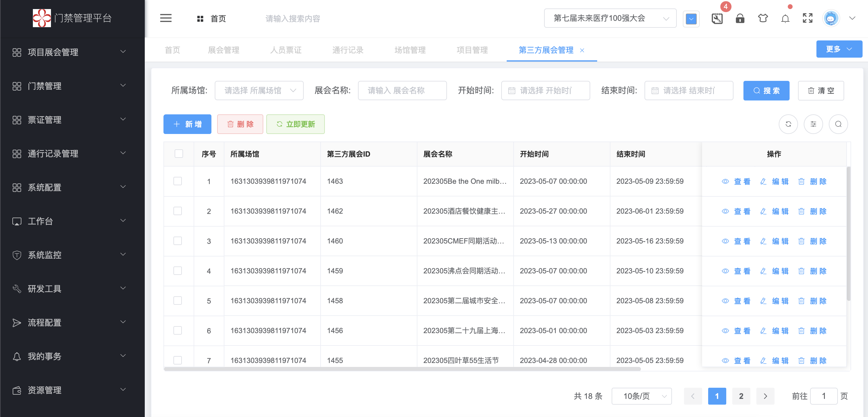
Task: Switch to the 人员票证 tab
Action: tap(286, 50)
